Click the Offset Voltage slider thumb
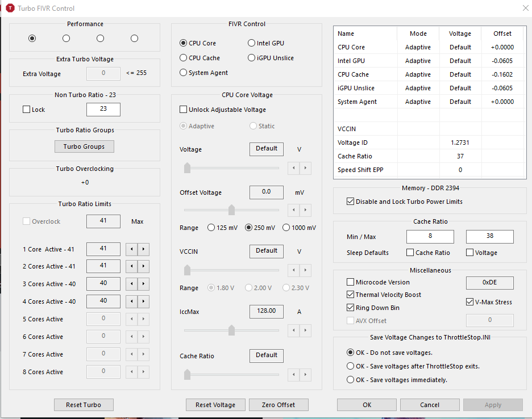 pos(232,209)
